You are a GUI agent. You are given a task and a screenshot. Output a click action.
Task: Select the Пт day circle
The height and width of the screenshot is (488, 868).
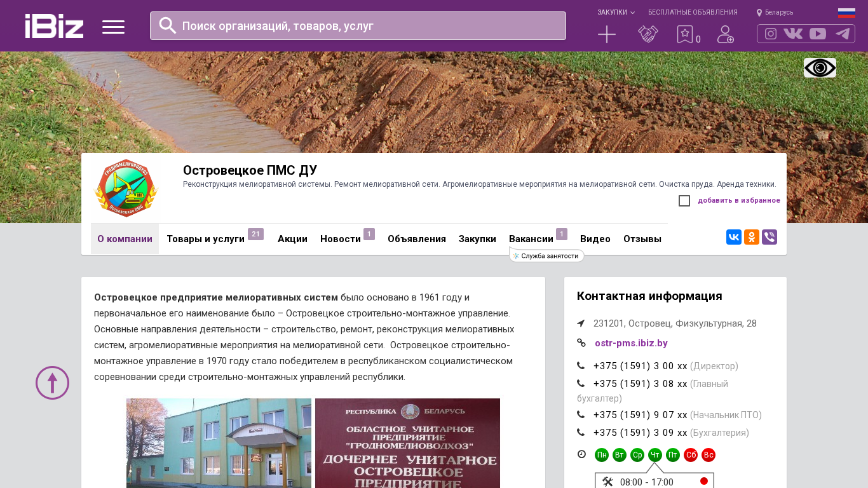(673, 455)
